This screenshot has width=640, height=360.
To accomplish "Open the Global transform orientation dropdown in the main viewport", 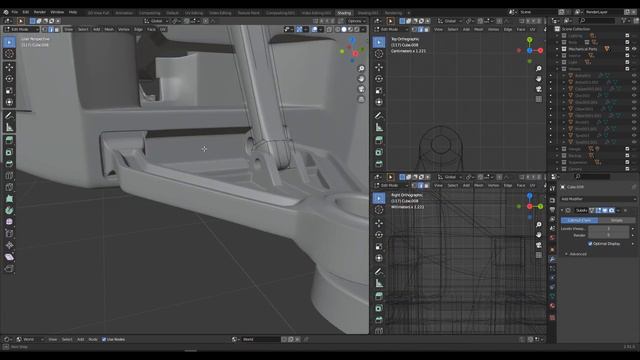I will pyautogui.click(x=156, y=21).
